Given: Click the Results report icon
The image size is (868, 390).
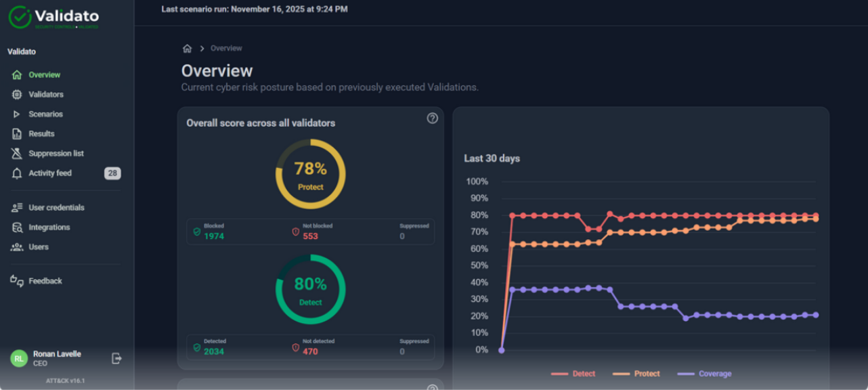Looking at the screenshot, I should coord(17,134).
